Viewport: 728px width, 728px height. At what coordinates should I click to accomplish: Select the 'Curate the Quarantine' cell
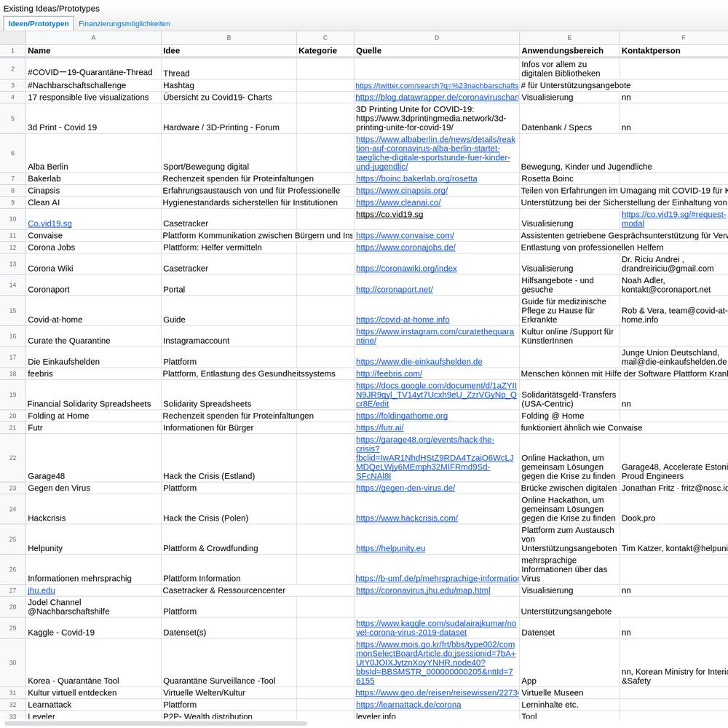pyautogui.click(x=93, y=336)
